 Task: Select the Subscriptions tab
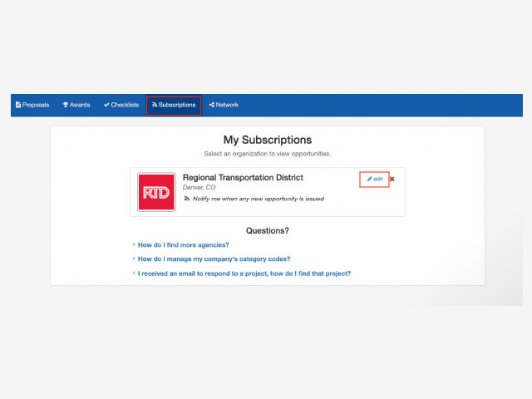point(174,105)
